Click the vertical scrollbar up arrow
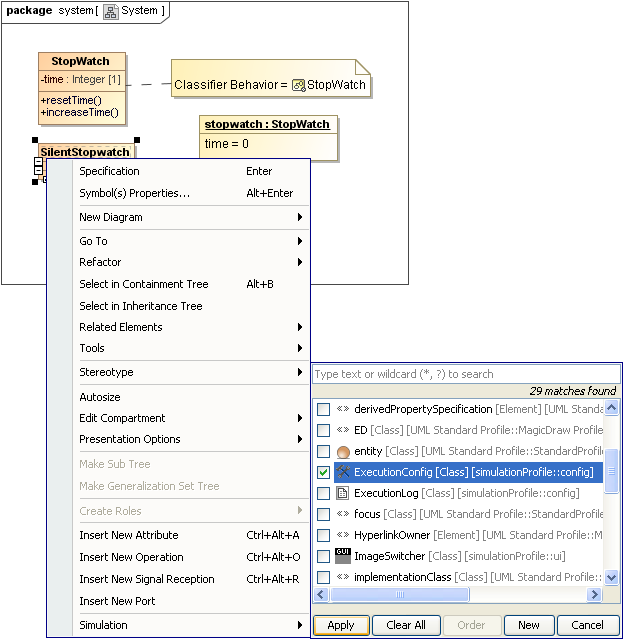Screen dimensions: 623x640 click(x=612, y=408)
